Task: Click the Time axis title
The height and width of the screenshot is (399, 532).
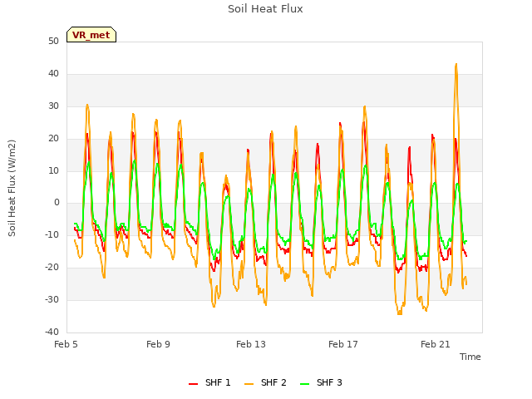Action: pyautogui.click(x=470, y=357)
